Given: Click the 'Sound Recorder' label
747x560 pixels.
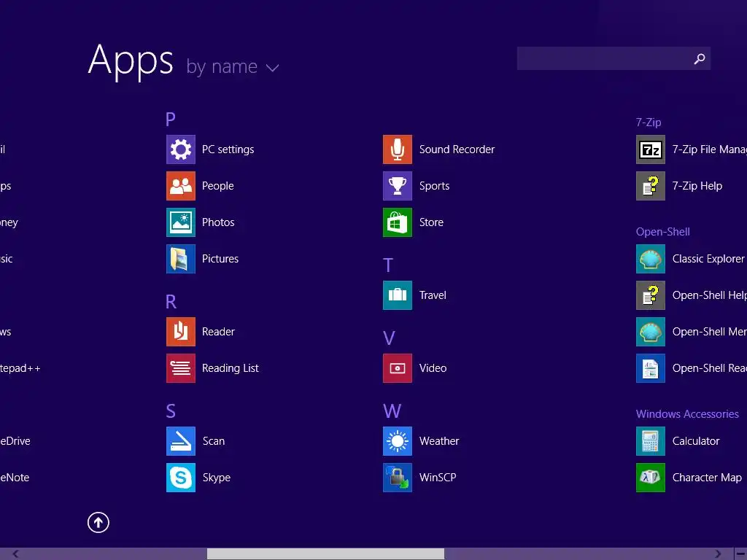Looking at the screenshot, I should click(x=457, y=149).
